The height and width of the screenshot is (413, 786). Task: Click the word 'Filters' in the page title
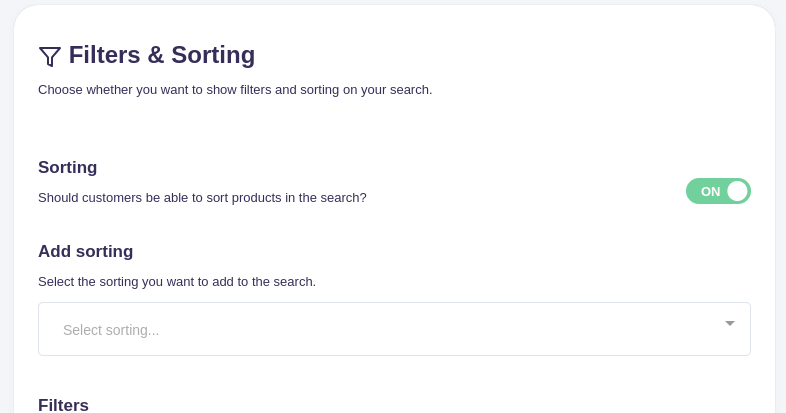click(x=104, y=55)
